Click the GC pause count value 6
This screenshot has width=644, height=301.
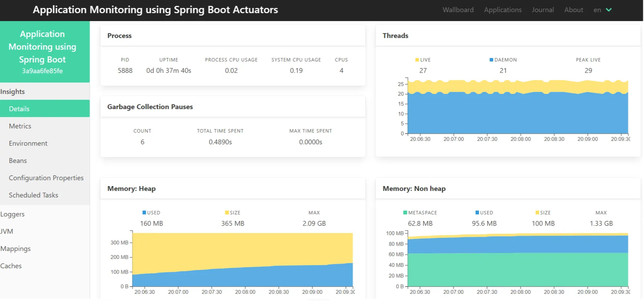[142, 142]
